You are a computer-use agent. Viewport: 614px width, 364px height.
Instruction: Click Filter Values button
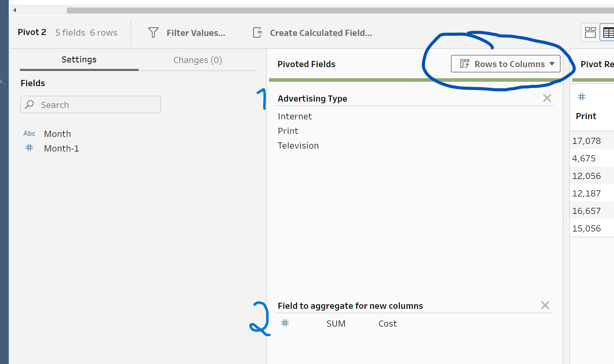(x=196, y=33)
